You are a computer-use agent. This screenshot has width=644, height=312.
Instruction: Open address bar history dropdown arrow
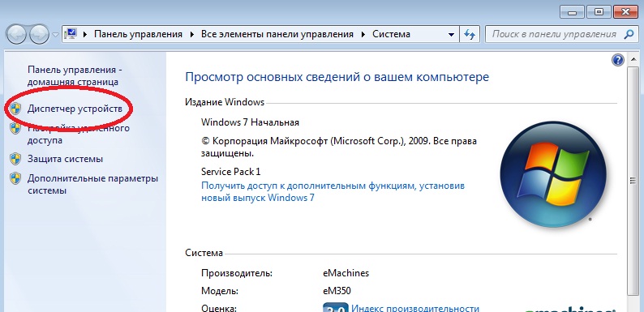point(452,35)
